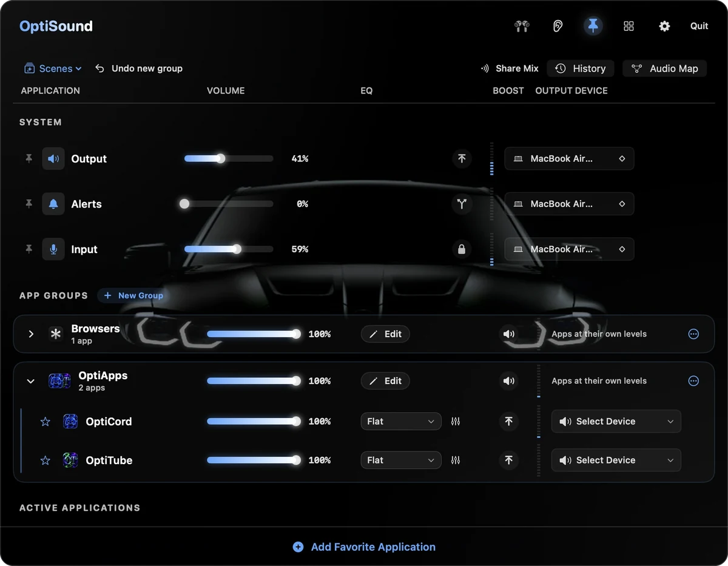Toggle the pin window icon
Viewport: 728px width, 566px height.
click(x=593, y=26)
